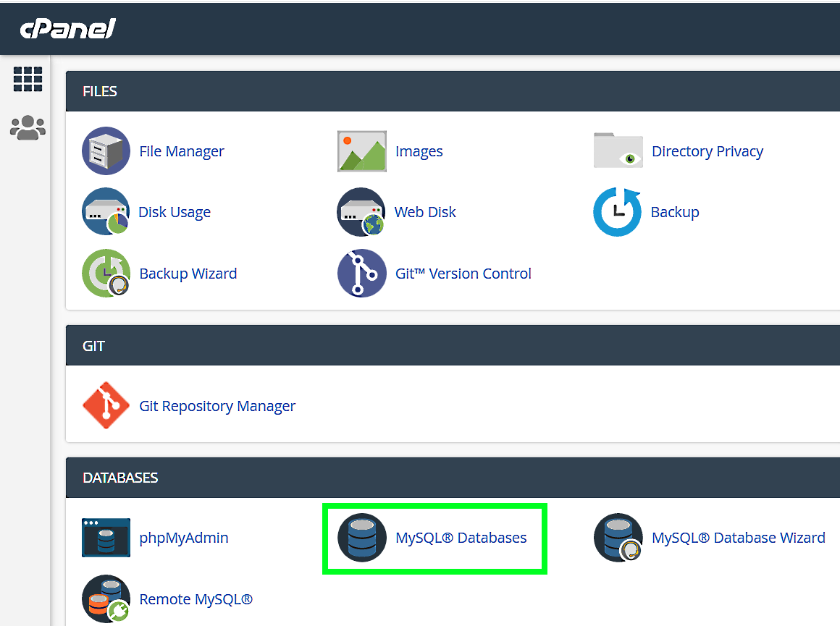The image size is (840, 626).
Task: Open the Images picture icon
Action: point(362,151)
